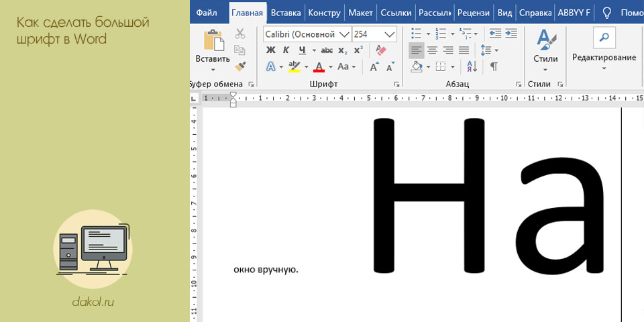Open font size dropdown arrow
Image resolution: width=644 pixels, height=322 pixels.
[389, 34]
